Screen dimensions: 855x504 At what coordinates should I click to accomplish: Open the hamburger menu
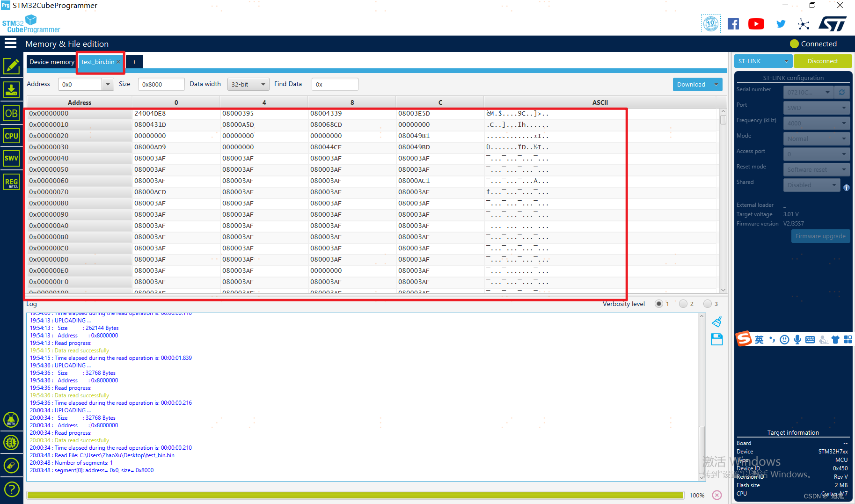pos(10,44)
